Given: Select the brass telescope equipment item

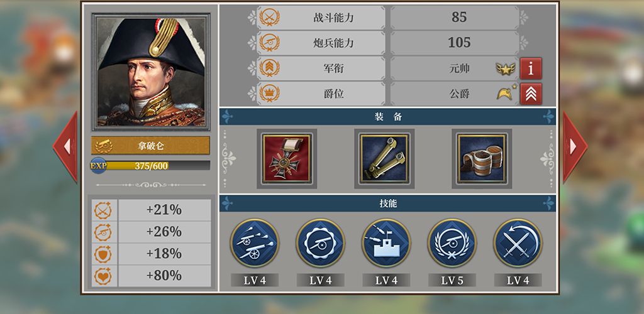Looking at the screenshot, I should click(x=384, y=159).
